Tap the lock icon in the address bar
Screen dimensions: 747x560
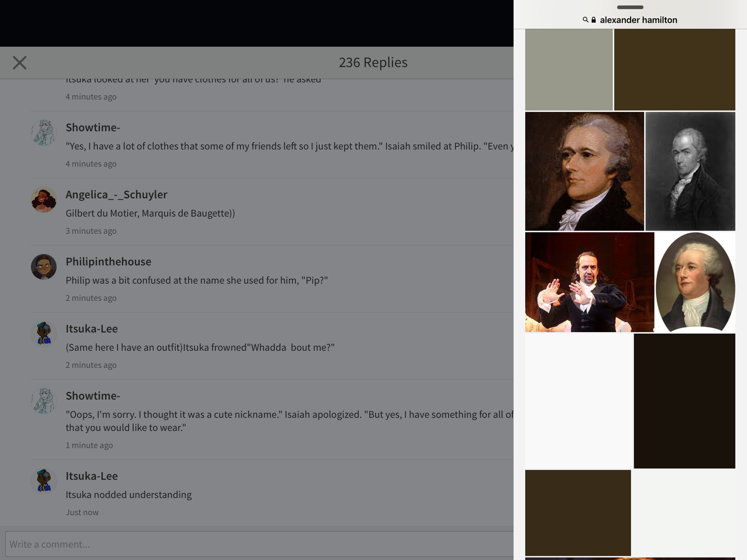pos(594,20)
